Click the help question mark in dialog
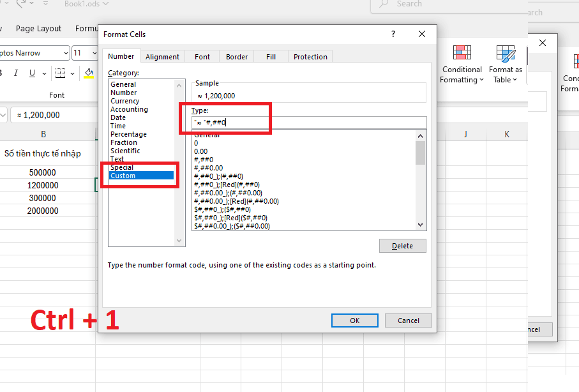This screenshot has width=579, height=392. pyautogui.click(x=393, y=34)
